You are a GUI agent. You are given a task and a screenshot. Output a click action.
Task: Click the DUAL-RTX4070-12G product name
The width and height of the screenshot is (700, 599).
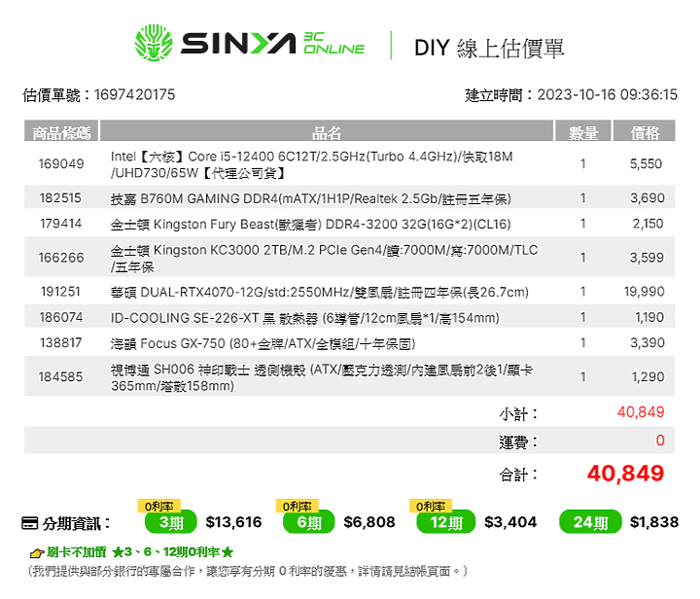(320, 292)
